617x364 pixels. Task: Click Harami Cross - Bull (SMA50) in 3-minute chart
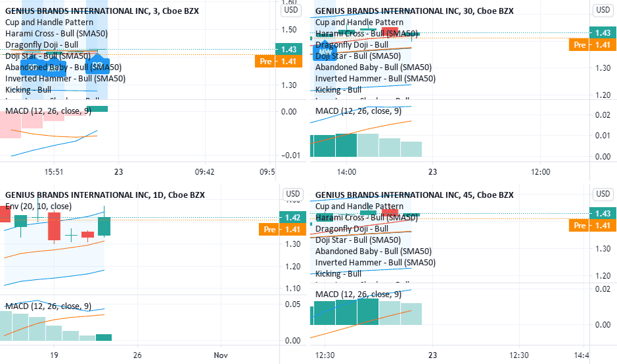click(56, 34)
